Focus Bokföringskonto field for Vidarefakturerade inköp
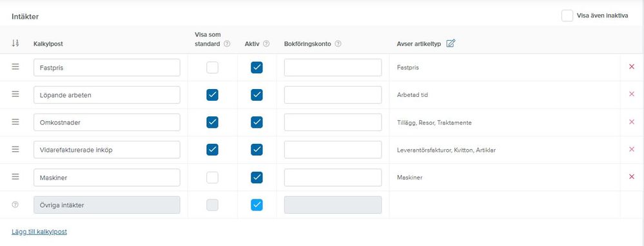644x246 pixels. point(333,150)
